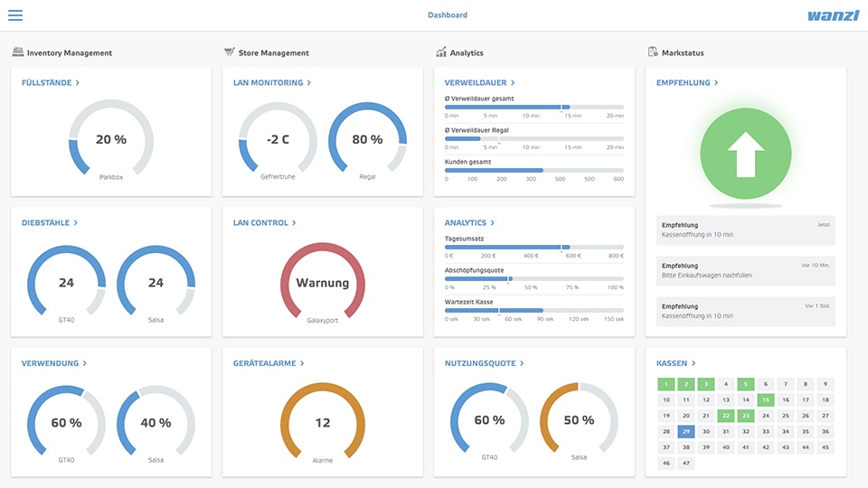Open the Empfehlung panel
The image size is (868, 488).
tap(687, 82)
